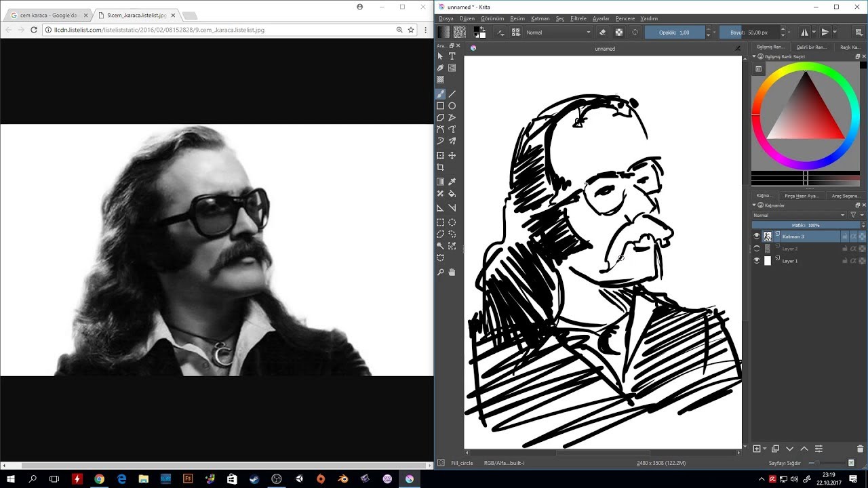Select the Contiguous Selection magic wand tool
This screenshot has height=488, width=868.
click(x=440, y=245)
